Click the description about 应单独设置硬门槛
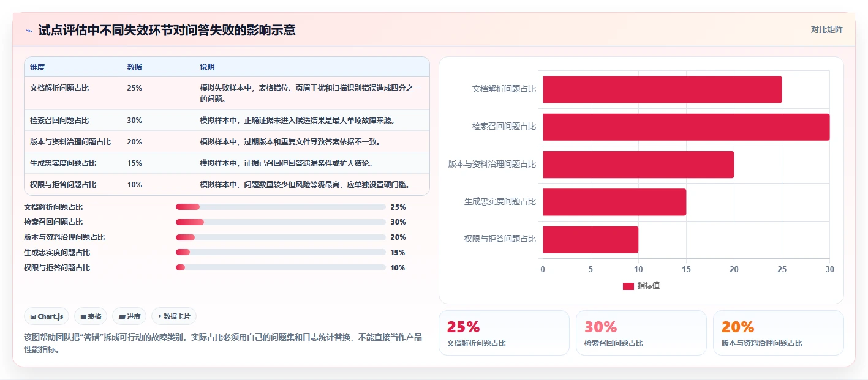Image resolution: width=868 pixels, height=380 pixels. click(304, 185)
